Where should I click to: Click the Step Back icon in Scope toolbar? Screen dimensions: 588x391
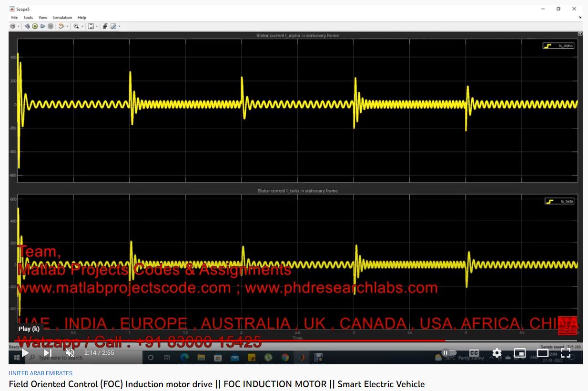pos(28,26)
